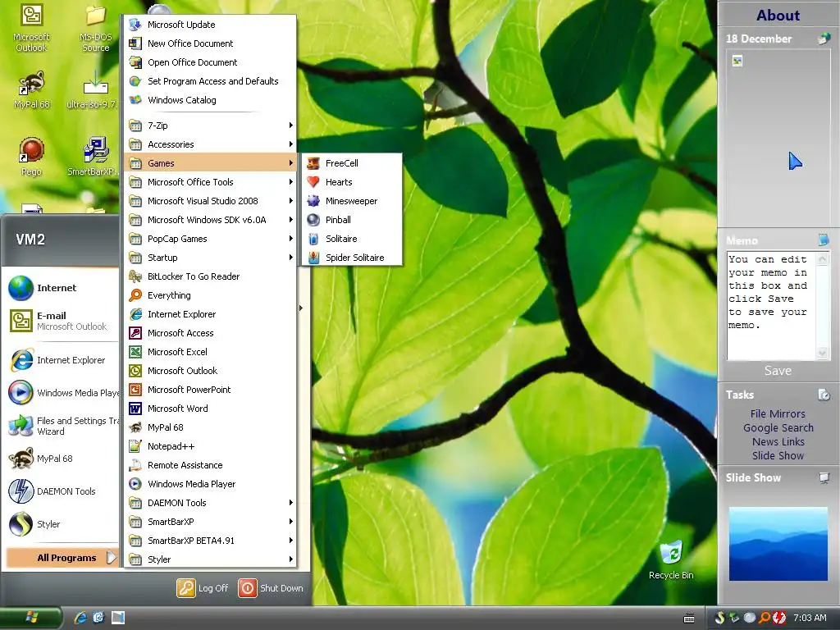Select the highlighted Games menu entry
Screen dimensions: 840x630
[211, 163]
